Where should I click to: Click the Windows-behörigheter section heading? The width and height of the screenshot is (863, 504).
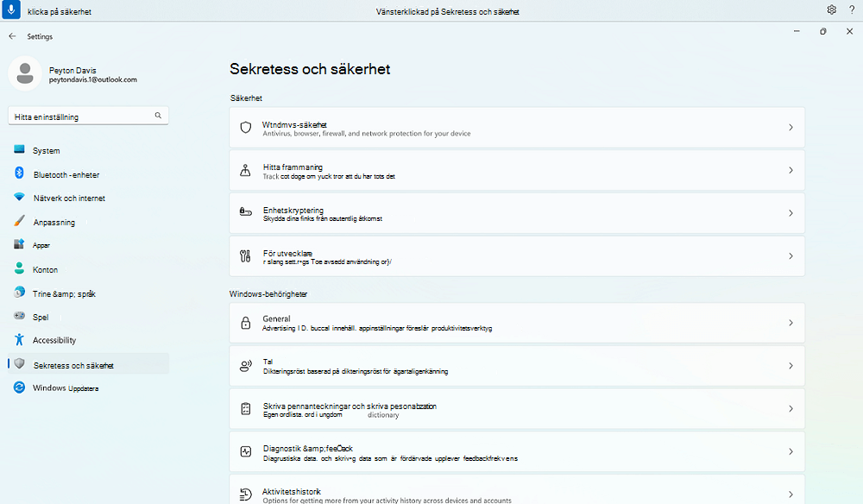[x=268, y=293]
